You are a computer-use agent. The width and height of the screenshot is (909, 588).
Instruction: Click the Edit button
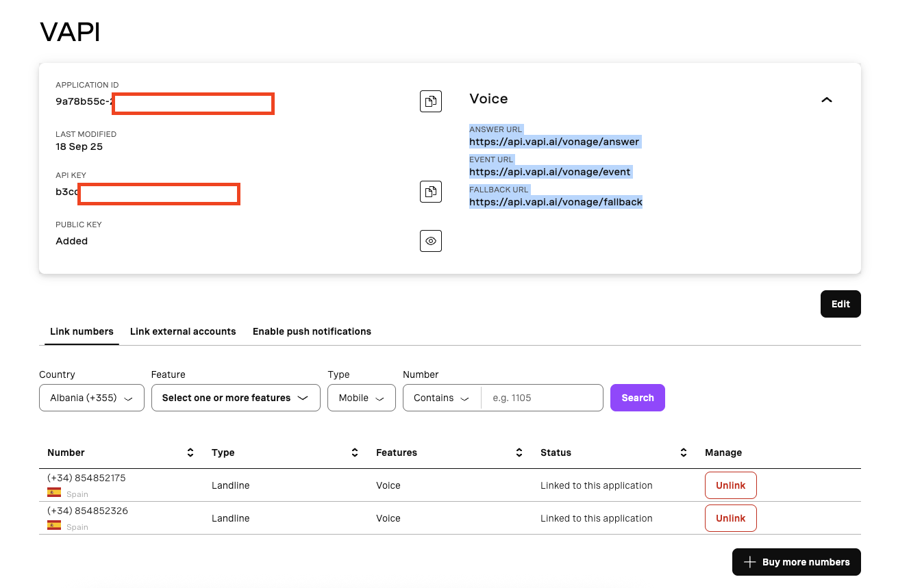tap(840, 304)
